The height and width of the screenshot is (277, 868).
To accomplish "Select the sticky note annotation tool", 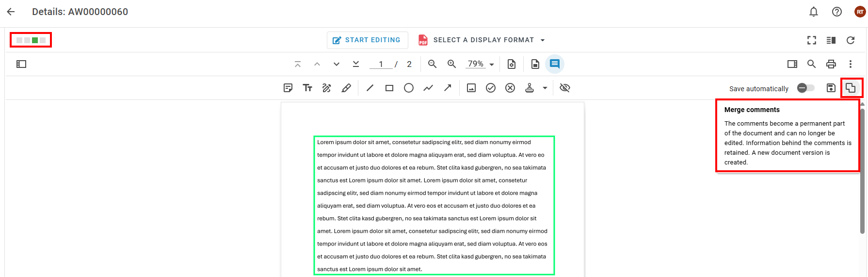I will pyautogui.click(x=288, y=88).
